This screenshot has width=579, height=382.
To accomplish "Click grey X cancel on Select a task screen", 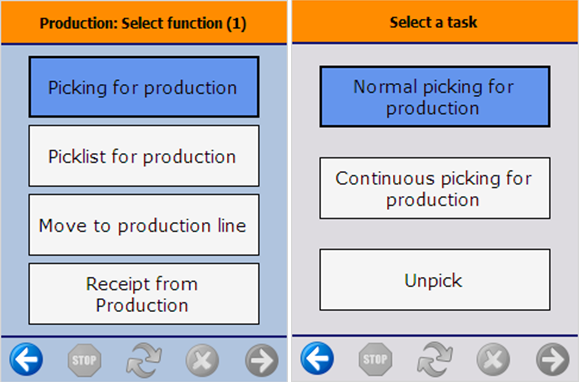I will [493, 359].
